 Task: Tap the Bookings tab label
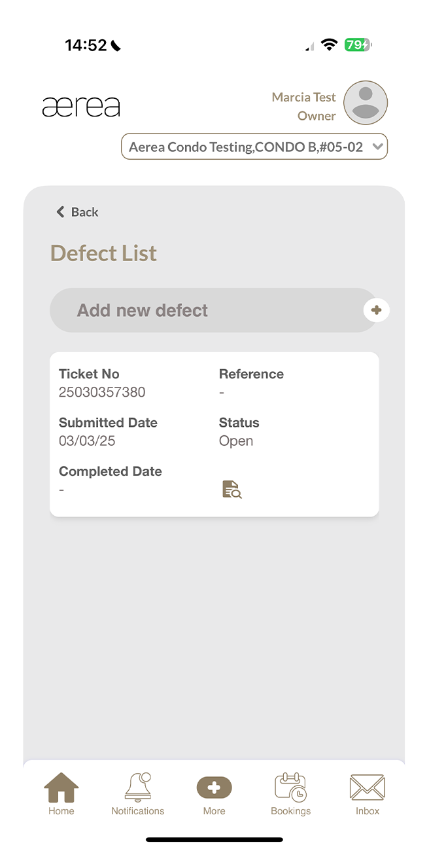[290, 811]
